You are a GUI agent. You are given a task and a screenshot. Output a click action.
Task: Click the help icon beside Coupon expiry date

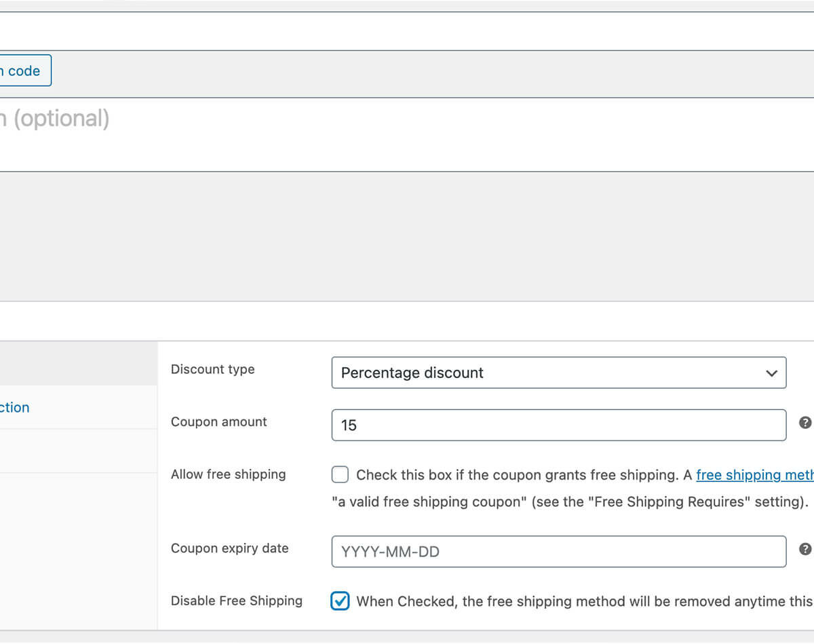tap(805, 549)
